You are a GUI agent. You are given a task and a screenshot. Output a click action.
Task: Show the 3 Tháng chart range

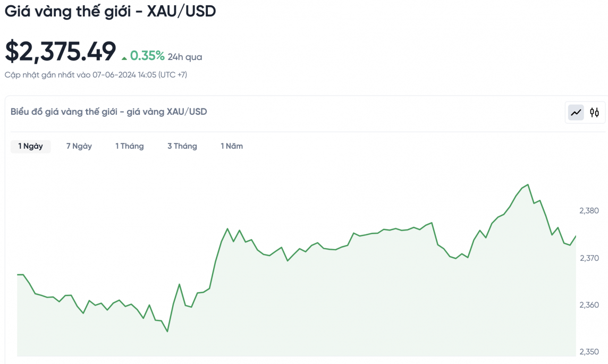pos(182,146)
